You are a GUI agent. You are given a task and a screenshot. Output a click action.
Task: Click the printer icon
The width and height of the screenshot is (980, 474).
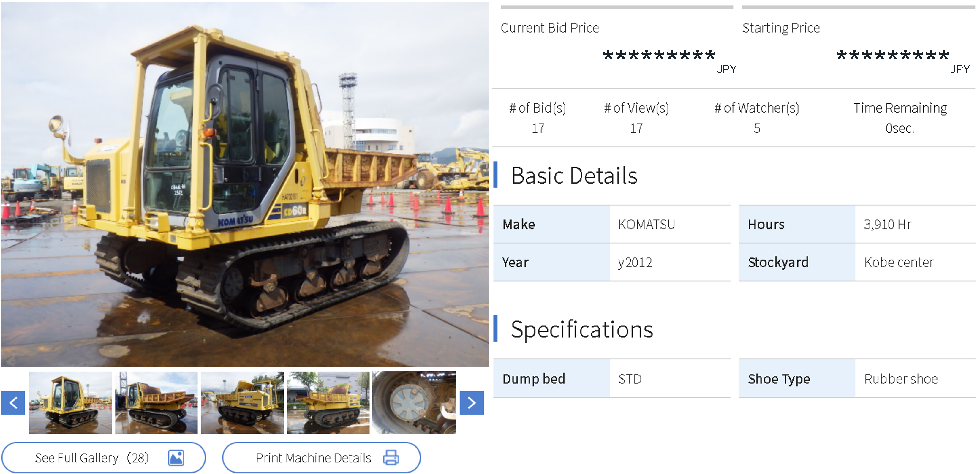(391, 458)
